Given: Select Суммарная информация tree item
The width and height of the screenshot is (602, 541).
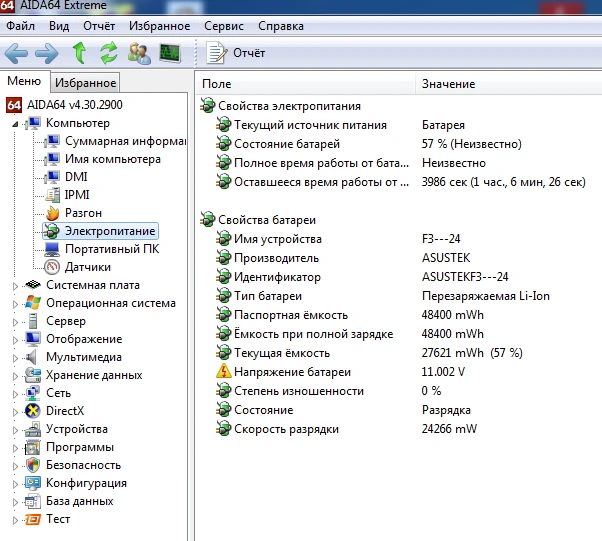Looking at the screenshot, I should [116, 141].
